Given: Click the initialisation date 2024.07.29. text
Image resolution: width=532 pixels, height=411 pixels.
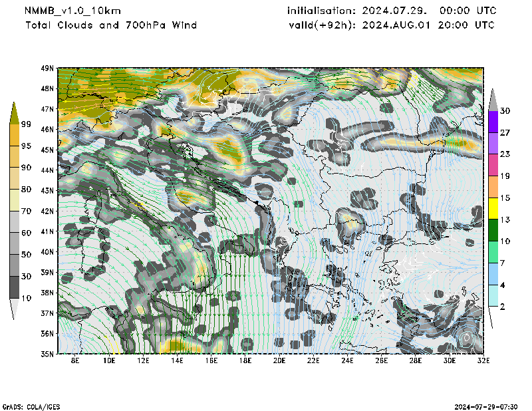Looking at the screenshot, I should point(391,11).
